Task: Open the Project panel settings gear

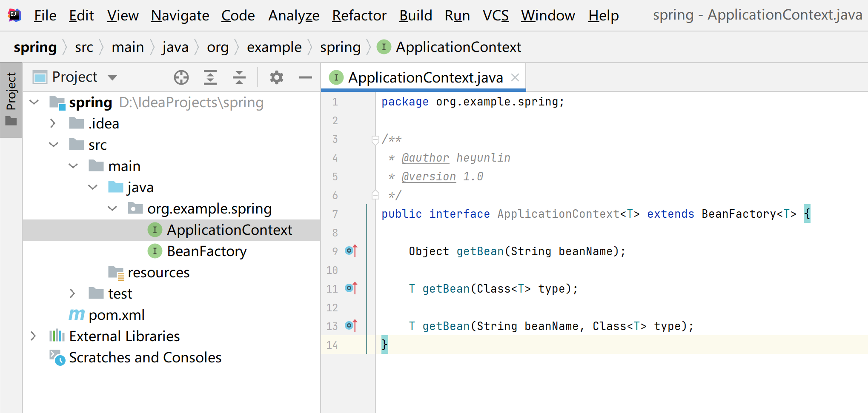Action: [276, 77]
